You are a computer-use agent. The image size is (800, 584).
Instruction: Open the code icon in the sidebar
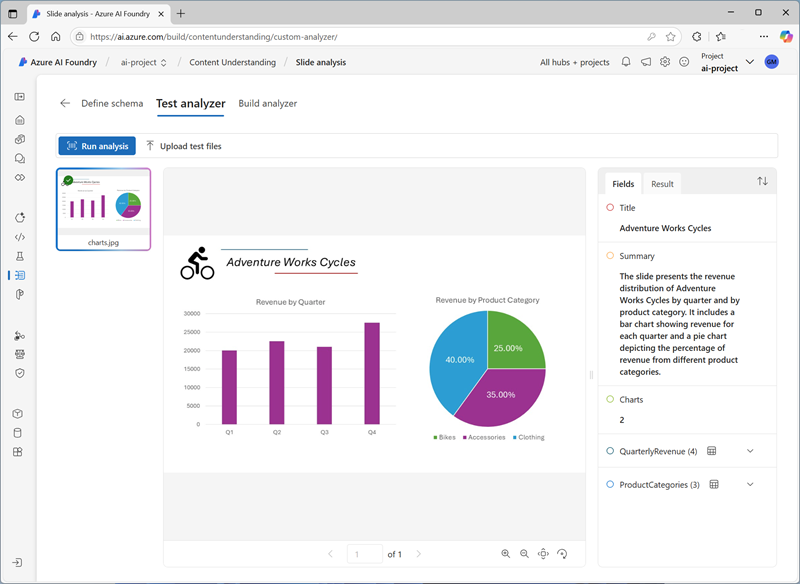[19, 237]
